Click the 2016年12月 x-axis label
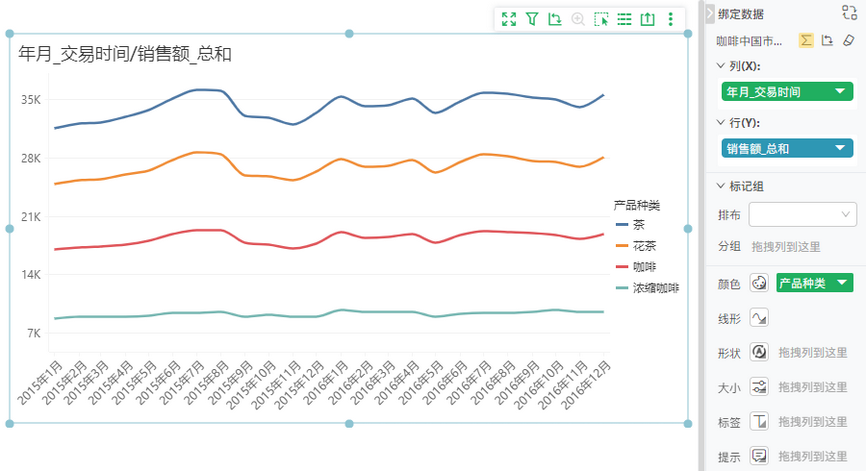 pos(585,385)
